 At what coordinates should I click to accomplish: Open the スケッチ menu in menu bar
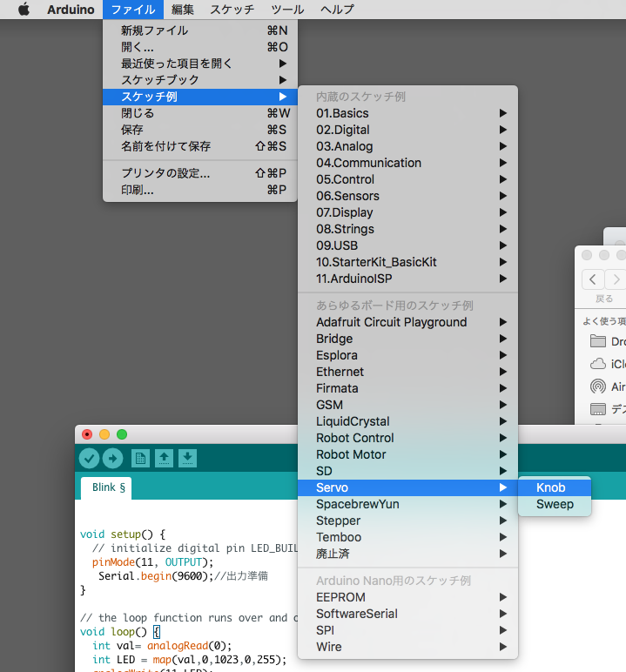click(x=232, y=10)
